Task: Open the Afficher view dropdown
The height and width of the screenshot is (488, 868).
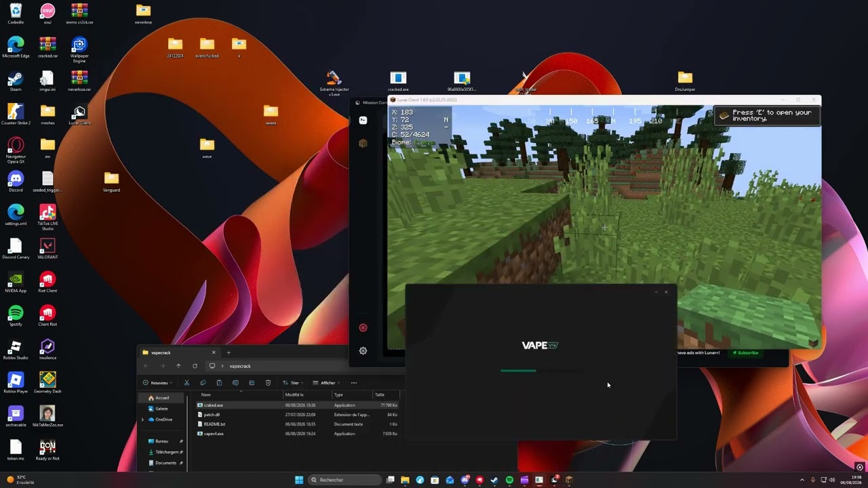Action: tap(327, 383)
